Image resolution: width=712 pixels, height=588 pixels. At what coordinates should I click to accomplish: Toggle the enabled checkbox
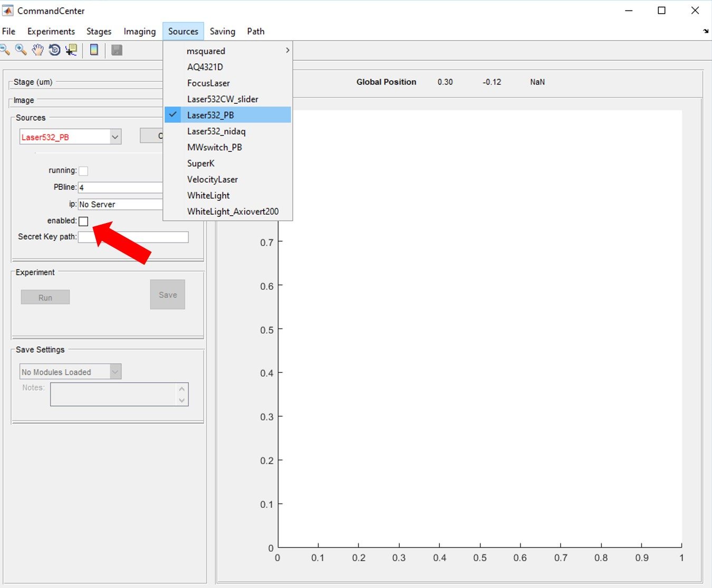coord(83,221)
